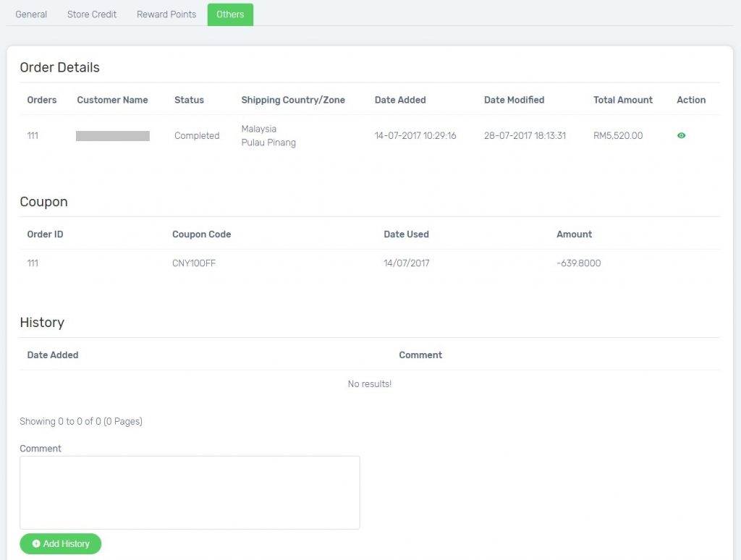Image resolution: width=741 pixels, height=560 pixels.
Task: Open order details via the green eye action icon
Action: pyautogui.click(x=680, y=135)
